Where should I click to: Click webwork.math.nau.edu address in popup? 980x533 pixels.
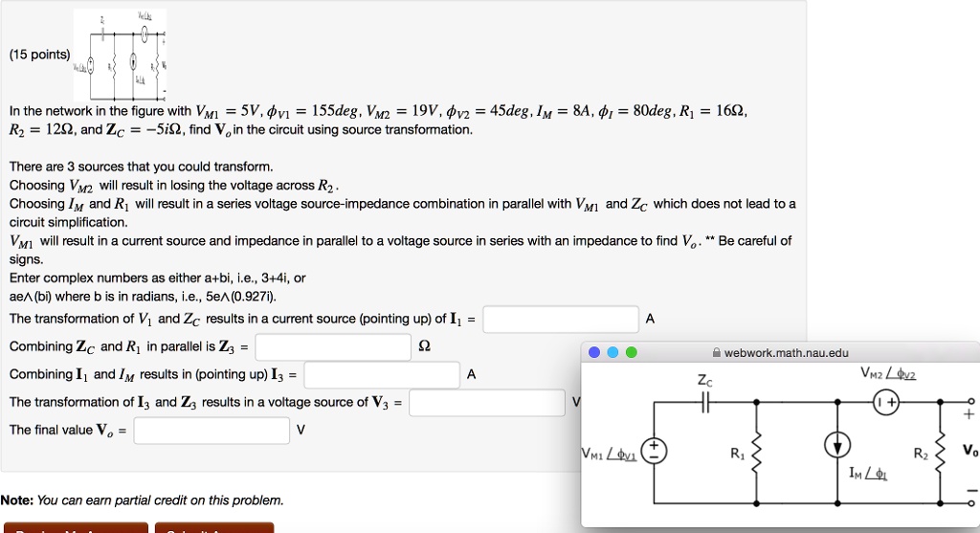click(x=787, y=353)
